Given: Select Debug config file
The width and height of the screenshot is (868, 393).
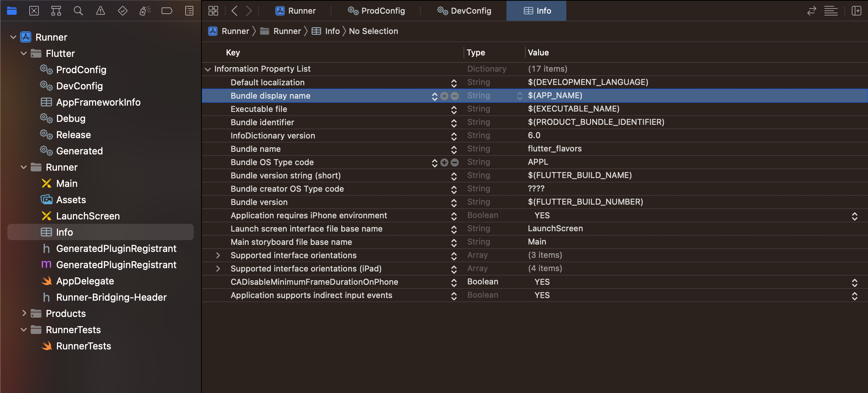Looking at the screenshot, I should coord(62,118).
